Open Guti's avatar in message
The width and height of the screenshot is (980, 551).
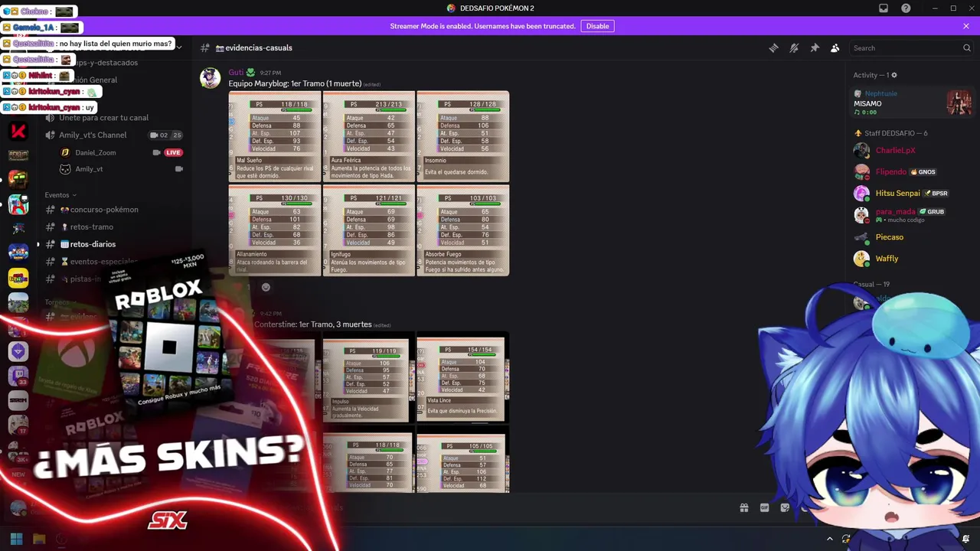pyautogui.click(x=210, y=78)
